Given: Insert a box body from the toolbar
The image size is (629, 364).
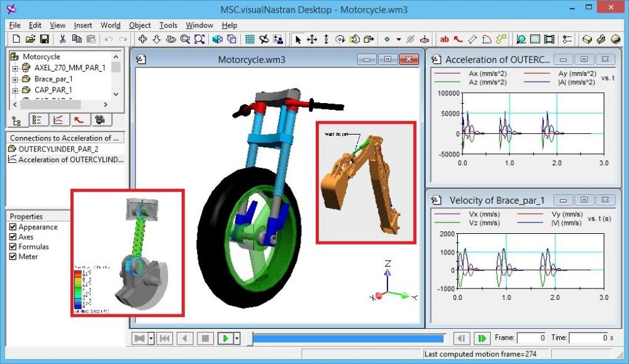Looking at the screenshot, I should [x=587, y=39].
